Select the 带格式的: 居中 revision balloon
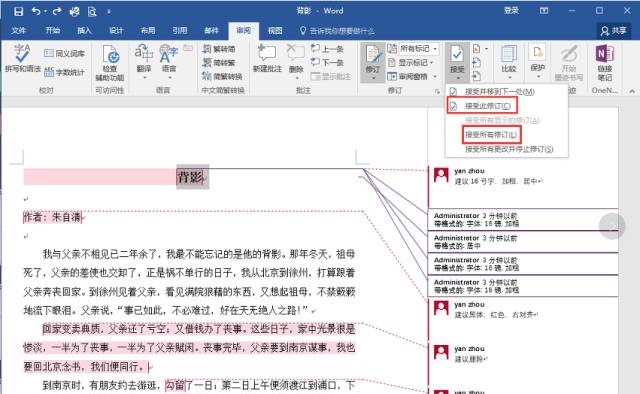640x394 pixels. (x=523, y=242)
